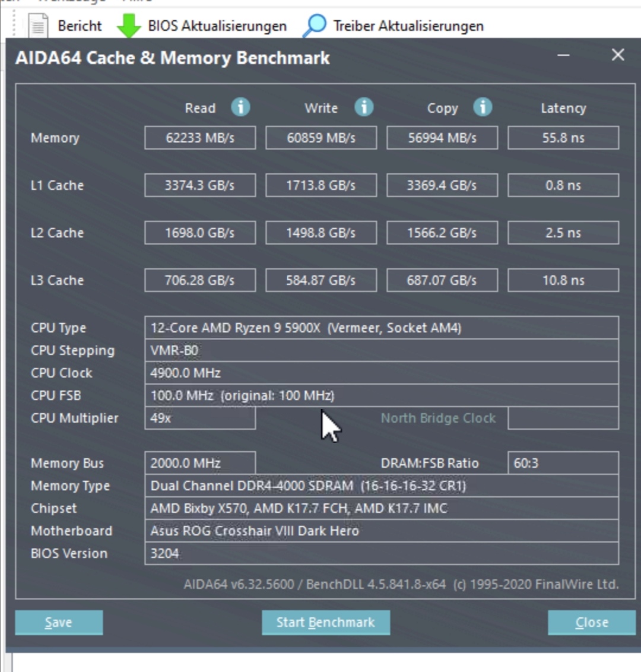Show info for the Write column
641x672 pixels.
point(364,107)
